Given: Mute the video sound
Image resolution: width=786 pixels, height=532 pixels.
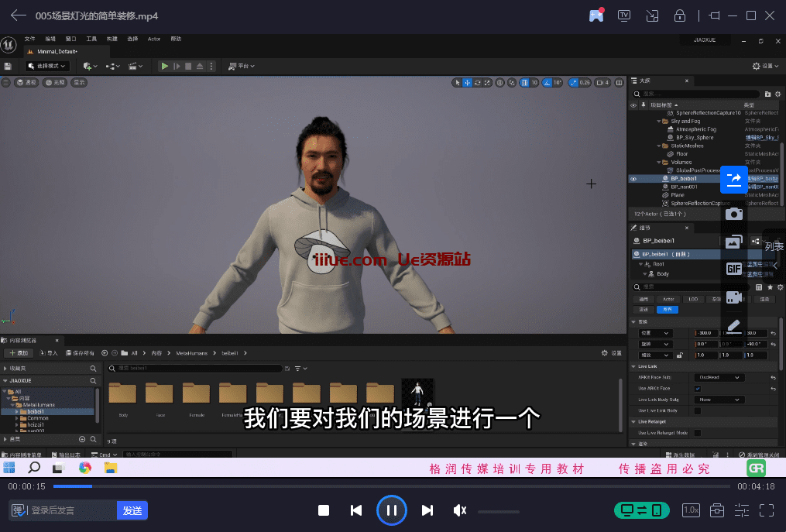Looking at the screenshot, I should (x=460, y=510).
